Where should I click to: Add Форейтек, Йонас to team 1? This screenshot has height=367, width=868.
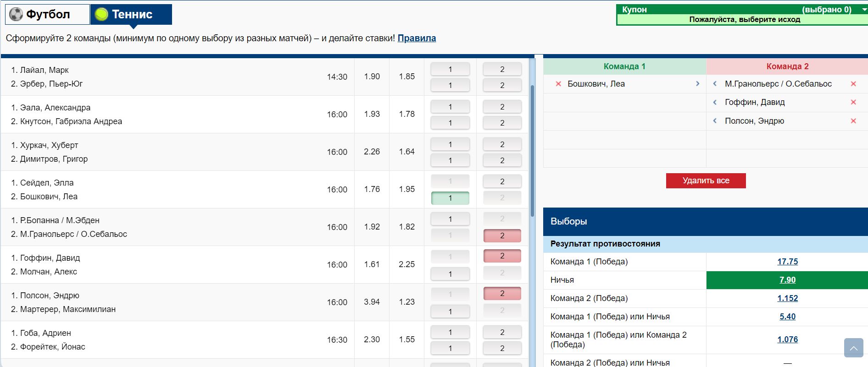click(x=450, y=348)
